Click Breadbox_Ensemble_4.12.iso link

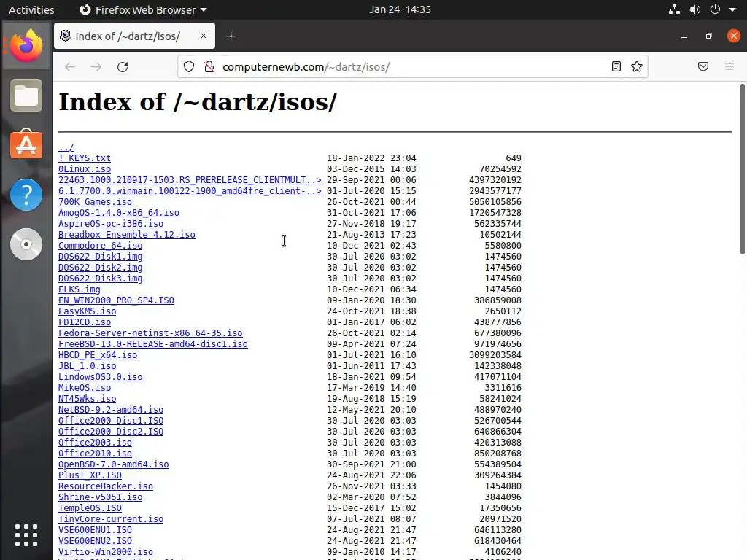(x=127, y=235)
